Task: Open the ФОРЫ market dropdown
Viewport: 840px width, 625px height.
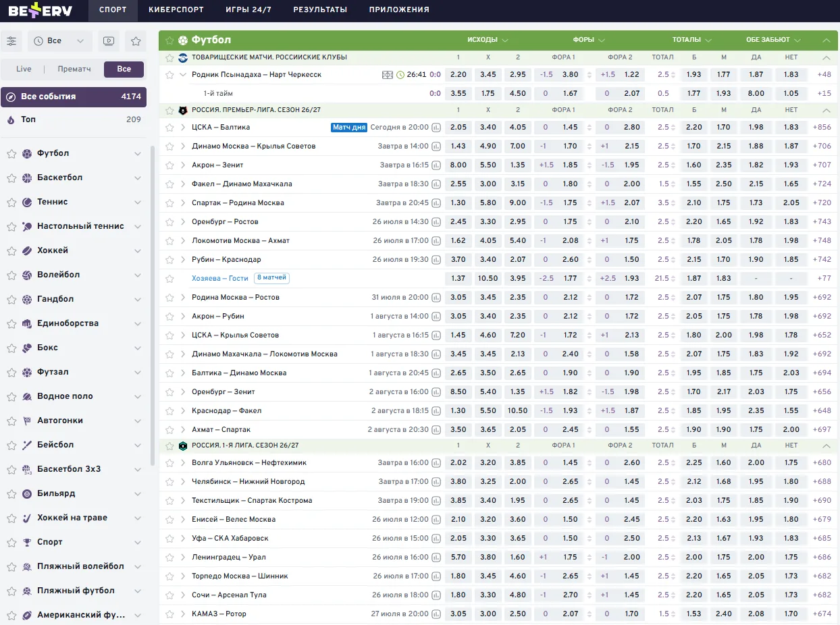Action: coord(589,40)
